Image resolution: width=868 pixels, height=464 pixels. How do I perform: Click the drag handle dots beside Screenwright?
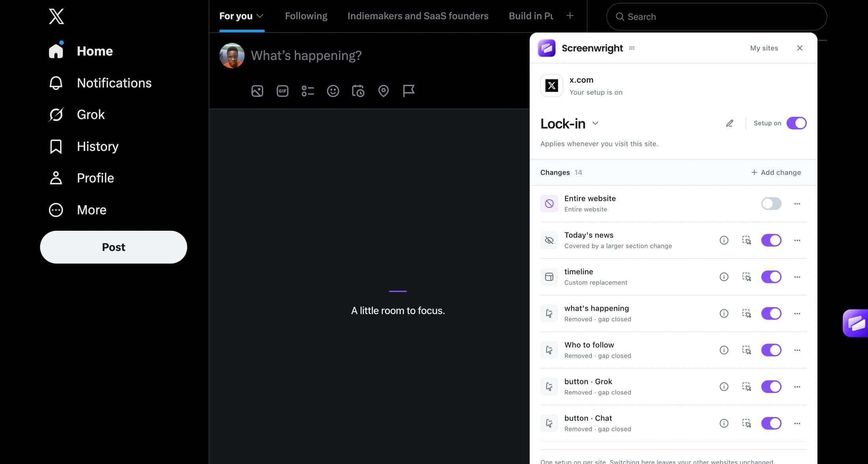click(x=632, y=48)
